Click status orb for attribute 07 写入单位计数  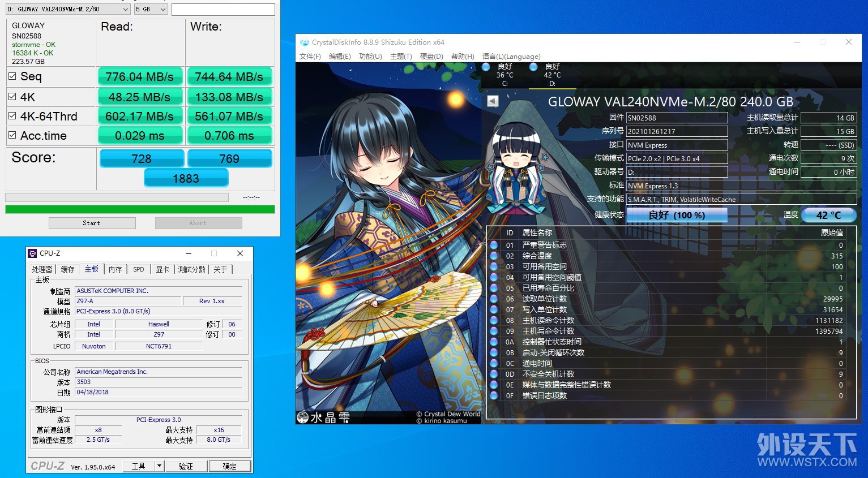point(494,309)
